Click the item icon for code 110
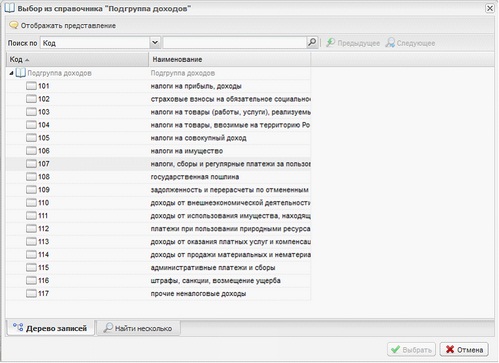 point(31,203)
